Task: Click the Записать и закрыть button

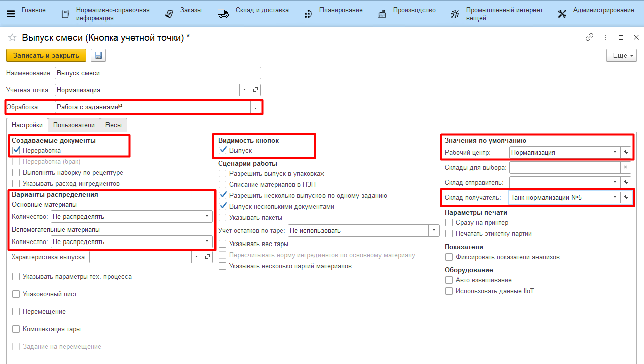Action: tap(46, 56)
